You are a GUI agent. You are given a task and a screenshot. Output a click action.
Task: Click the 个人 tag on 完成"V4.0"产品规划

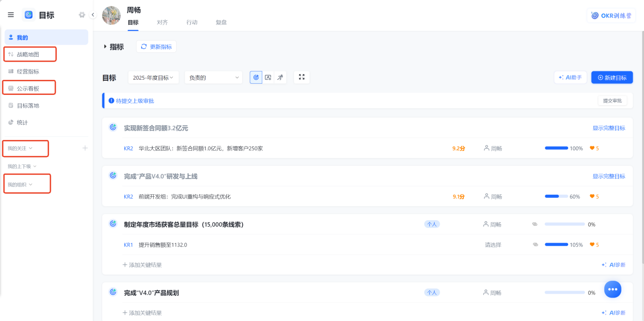[432, 293]
